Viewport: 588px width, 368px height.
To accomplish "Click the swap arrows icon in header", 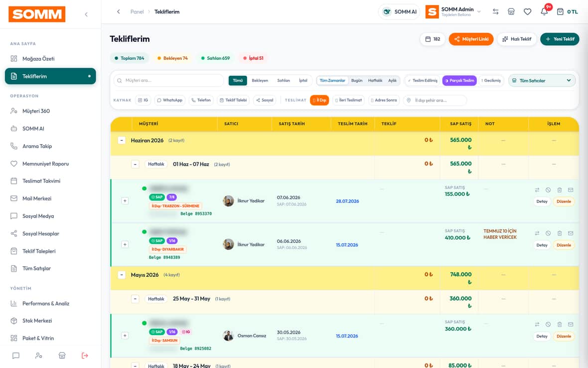I will [495, 11].
